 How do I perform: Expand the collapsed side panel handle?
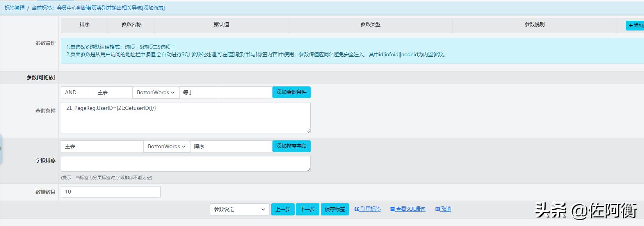pos(1,149)
